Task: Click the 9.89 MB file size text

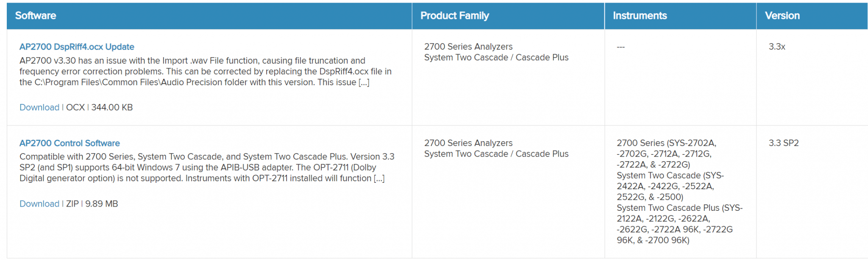Action: (x=102, y=204)
